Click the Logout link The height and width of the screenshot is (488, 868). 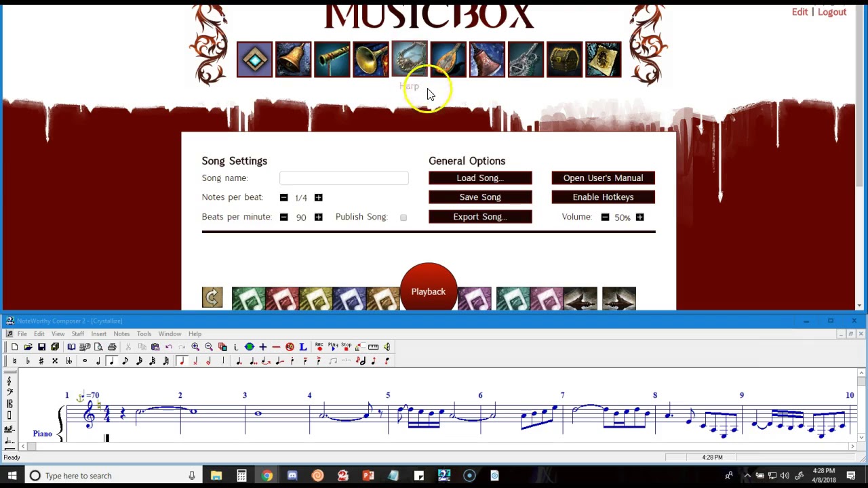point(832,12)
